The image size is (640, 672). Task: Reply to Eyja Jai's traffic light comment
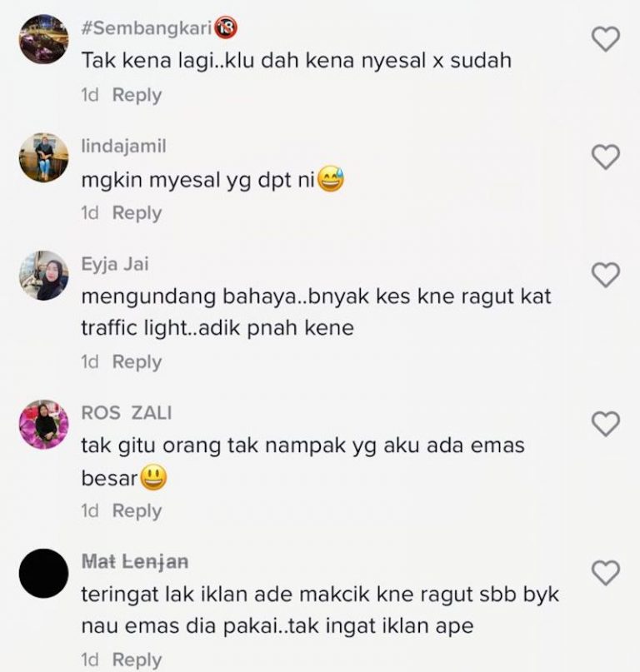pos(137,361)
